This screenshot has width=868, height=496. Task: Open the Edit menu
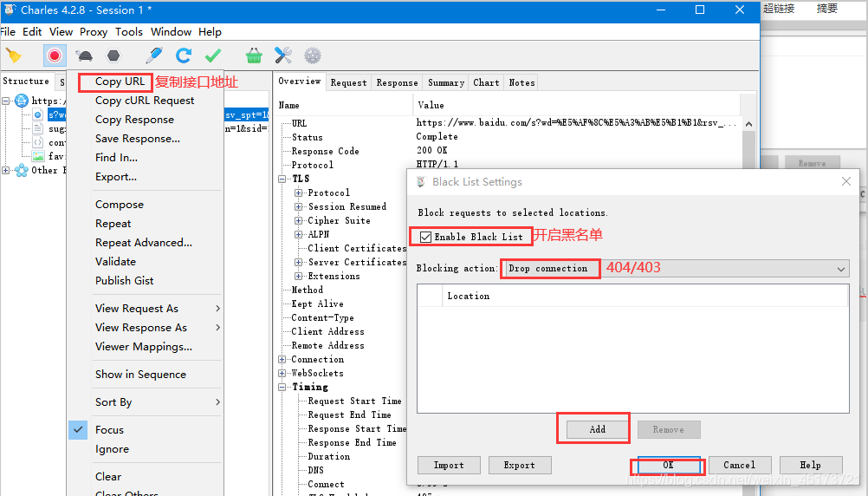[x=32, y=31]
